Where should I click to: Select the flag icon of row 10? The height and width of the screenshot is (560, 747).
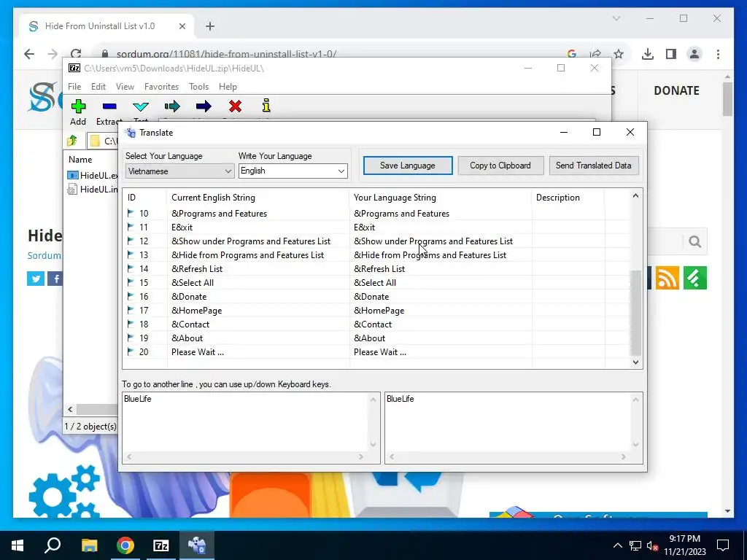131,214
